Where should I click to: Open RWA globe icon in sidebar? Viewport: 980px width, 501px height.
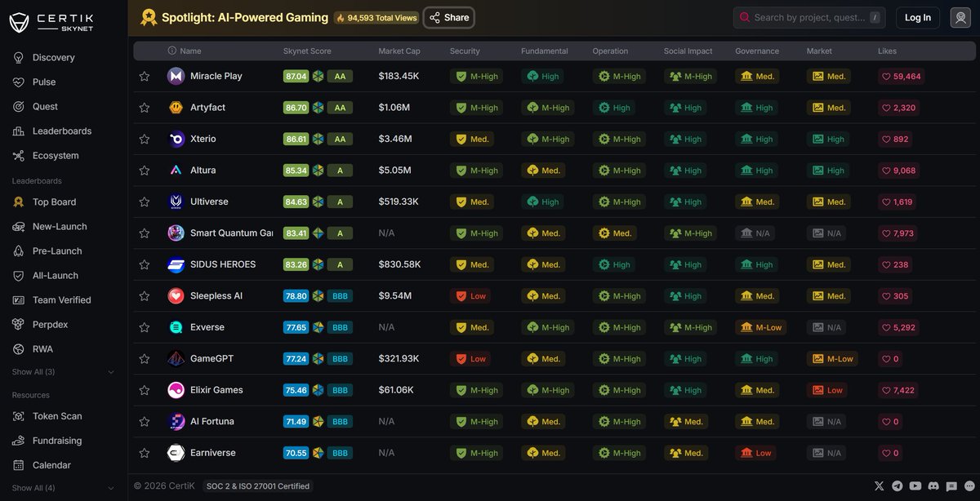[x=19, y=349]
